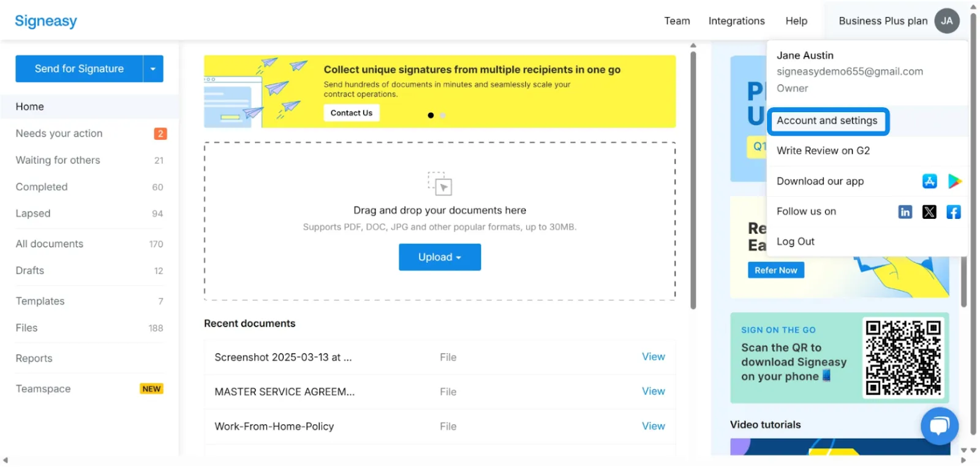Viewport: 980px width, 467px height.
Task: Click the signeasydemo655@gmail.com email text
Action: pos(850,72)
